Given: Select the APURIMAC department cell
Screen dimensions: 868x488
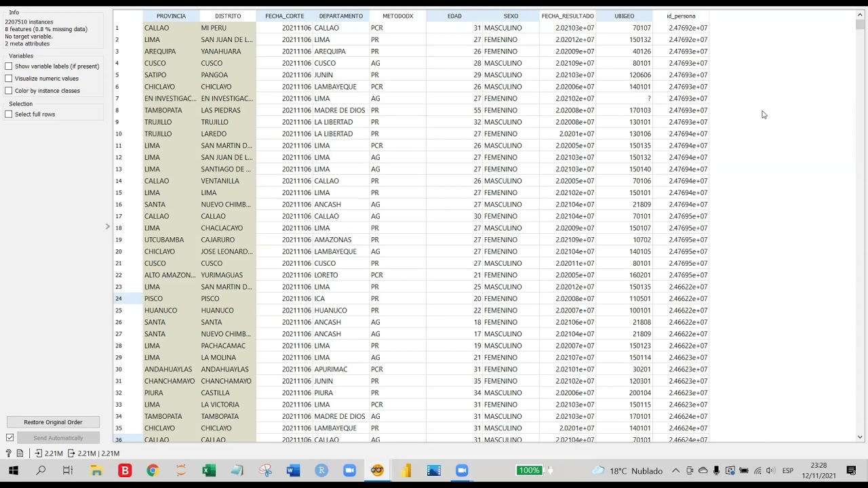Looking at the screenshot, I should tap(341, 369).
